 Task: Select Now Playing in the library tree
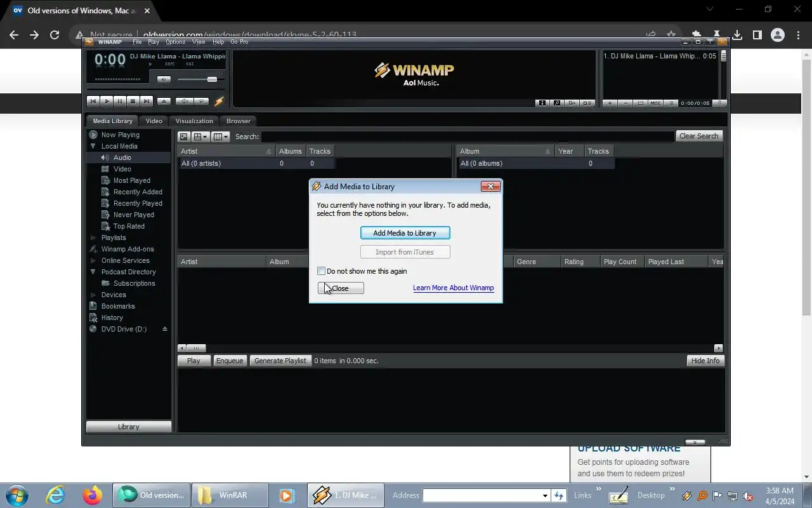[121, 135]
